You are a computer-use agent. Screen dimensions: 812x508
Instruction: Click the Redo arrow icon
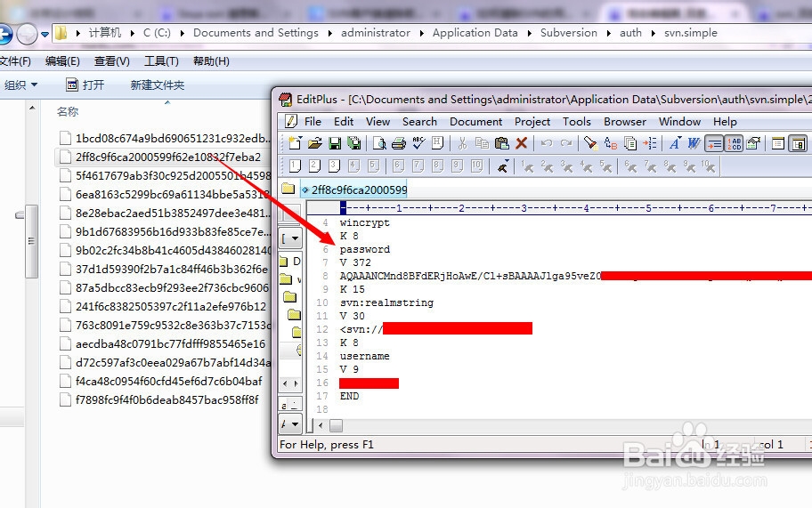pos(566,142)
